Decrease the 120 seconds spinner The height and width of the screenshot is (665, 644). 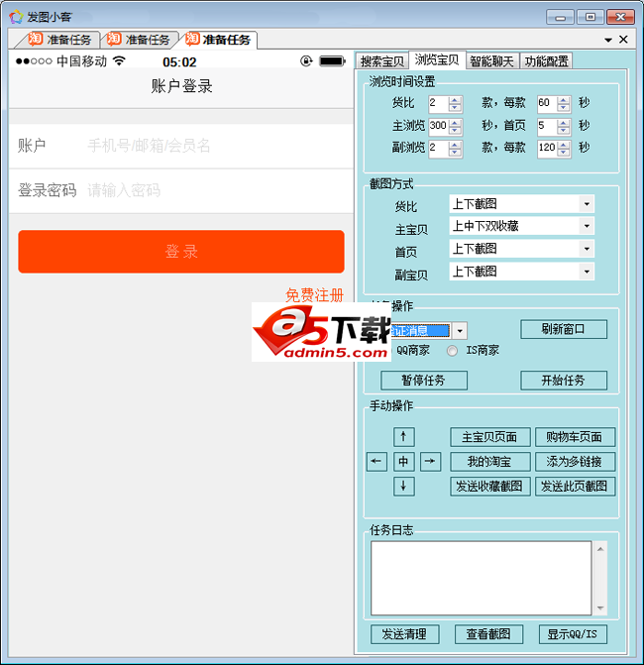pyautogui.click(x=563, y=153)
